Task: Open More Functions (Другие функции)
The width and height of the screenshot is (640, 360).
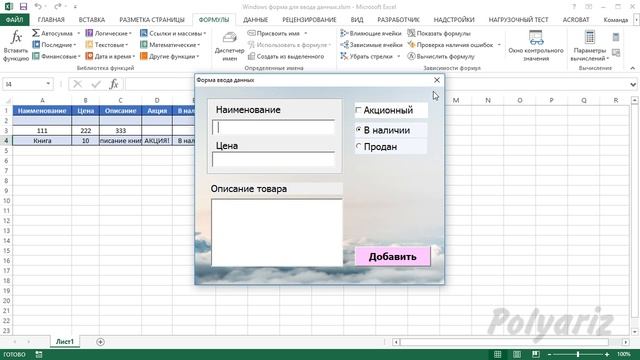Action: click(170, 56)
